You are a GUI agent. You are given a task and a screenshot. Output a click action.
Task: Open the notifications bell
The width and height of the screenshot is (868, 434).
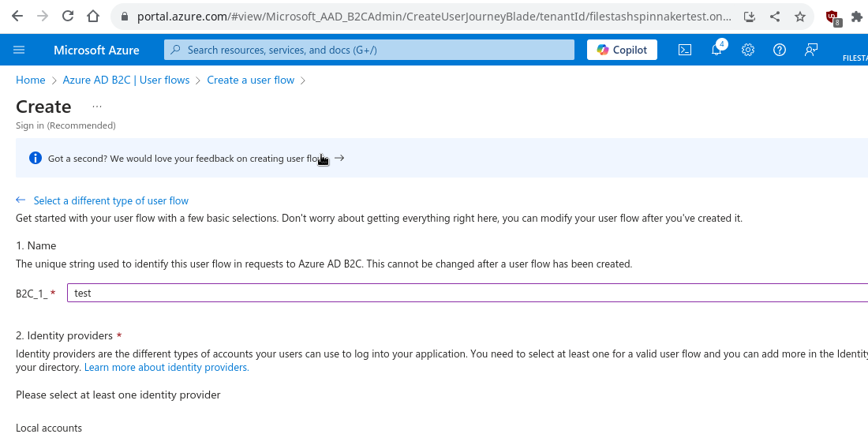coord(716,50)
